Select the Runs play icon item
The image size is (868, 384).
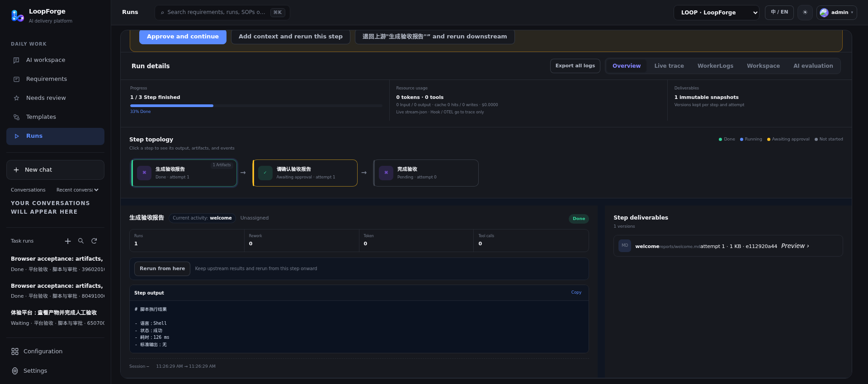tap(55, 136)
